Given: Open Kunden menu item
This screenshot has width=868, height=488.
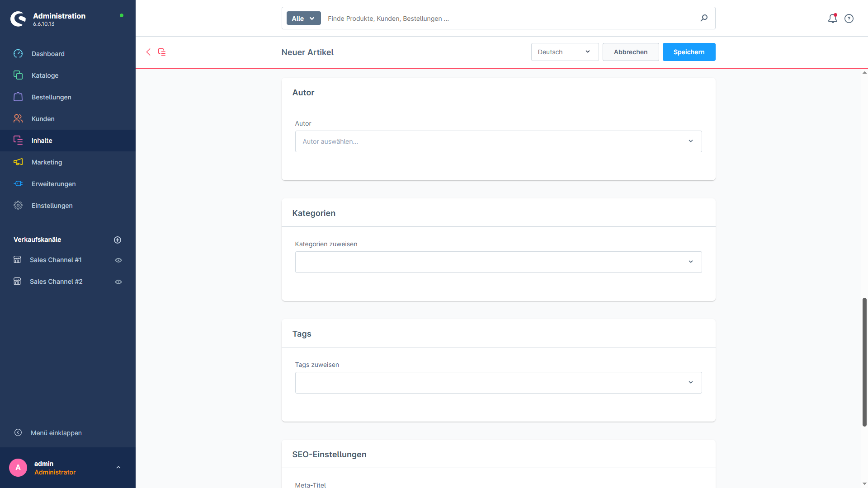Looking at the screenshot, I should [68, 119].
